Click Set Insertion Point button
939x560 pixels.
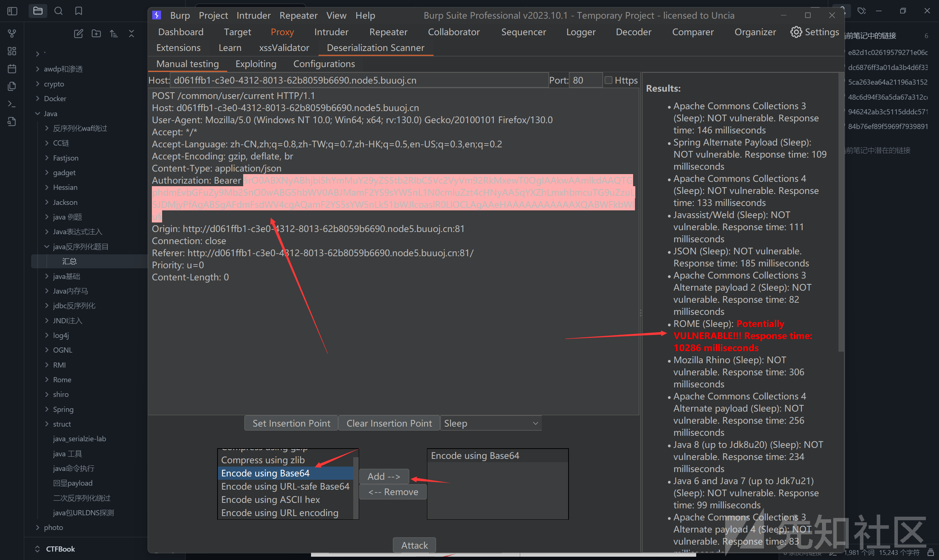click(x=291, y=423)
